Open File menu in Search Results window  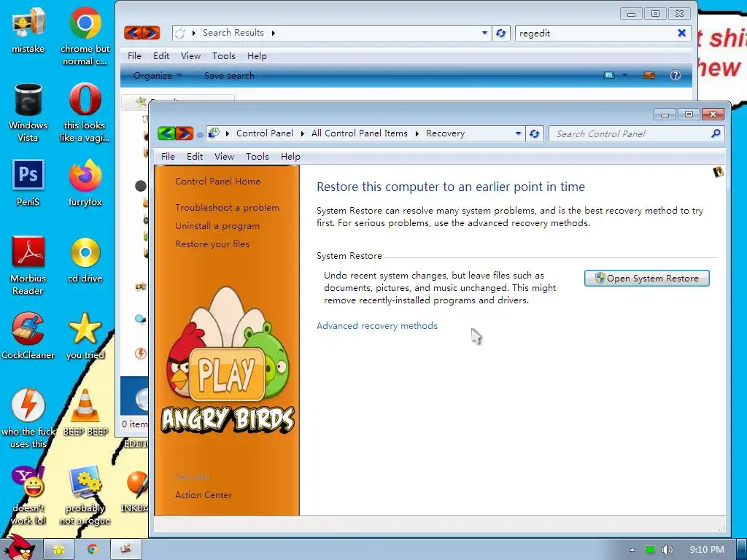click(x=134, y=56)
